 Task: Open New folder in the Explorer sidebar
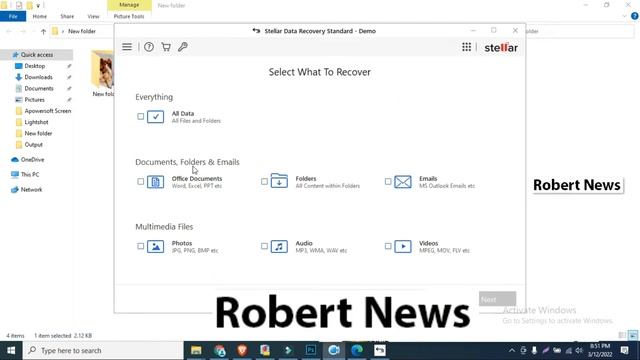(38, 133)
